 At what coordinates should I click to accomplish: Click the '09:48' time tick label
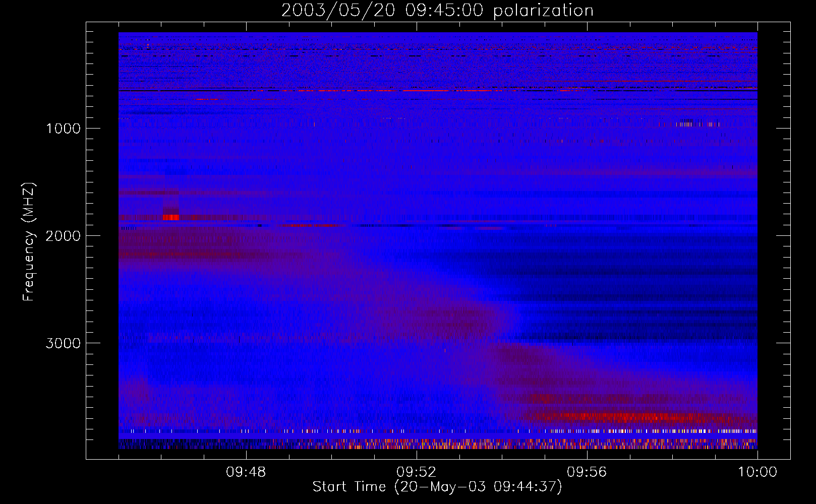[x=246, y=472]
